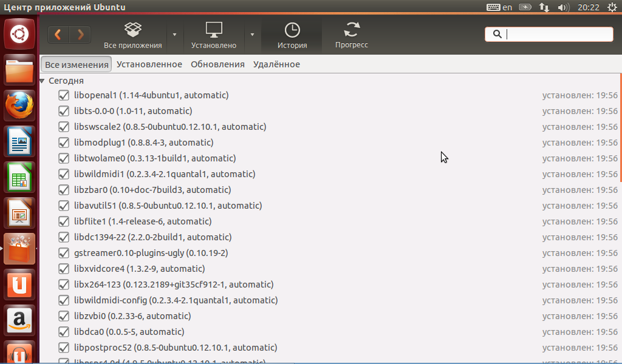Launch LibreOffice Writer from the launcher
The image size is (622, 364).
coord(19,141)
